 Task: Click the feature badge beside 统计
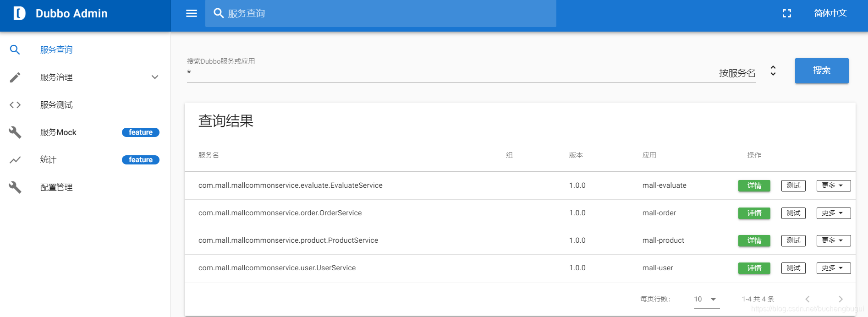pos(141,160)
